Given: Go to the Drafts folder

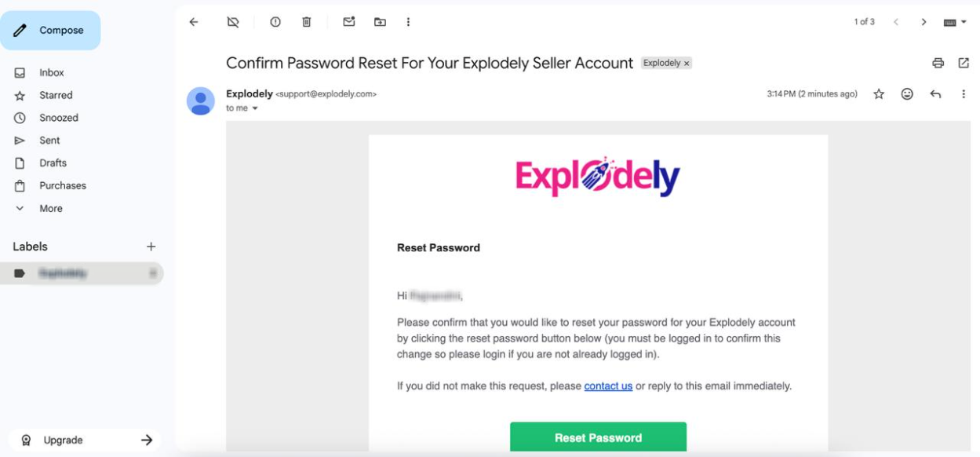Looking at the screenshot, I should click(53, 163).
